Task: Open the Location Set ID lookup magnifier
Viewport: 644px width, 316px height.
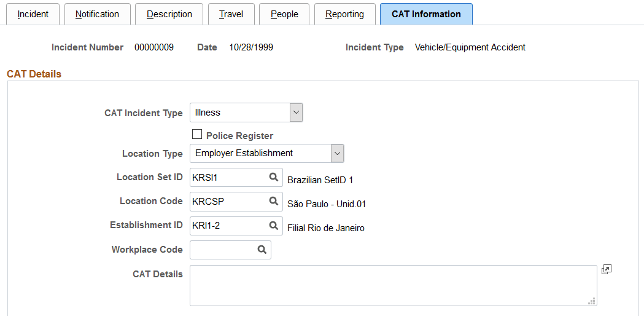Action: point(274,177)
